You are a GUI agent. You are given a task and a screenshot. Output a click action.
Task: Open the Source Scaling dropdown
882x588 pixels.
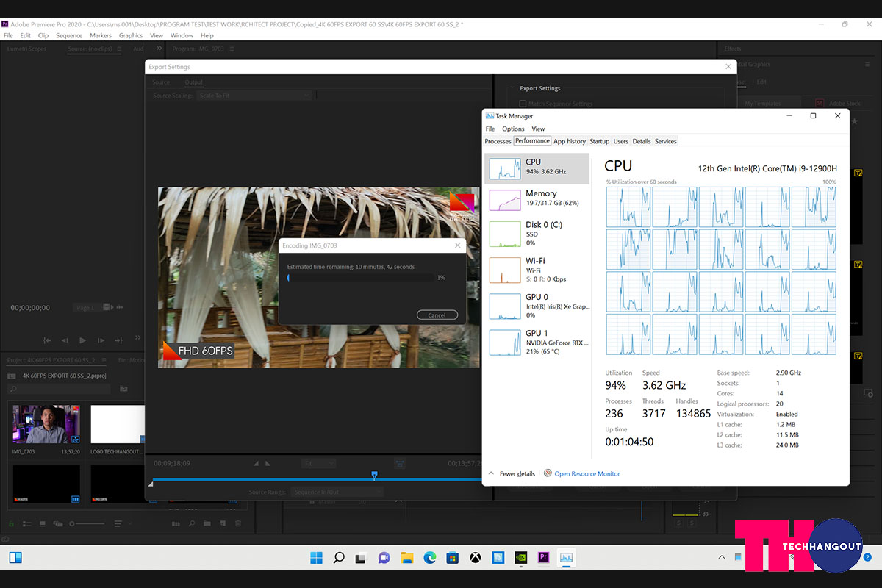[x=254, y=96]
